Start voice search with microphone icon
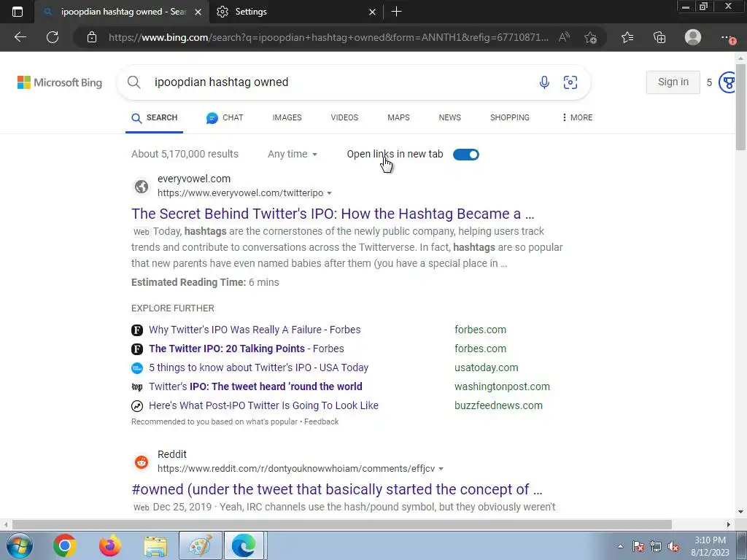747x560 pixels. (x=544, y=82)
